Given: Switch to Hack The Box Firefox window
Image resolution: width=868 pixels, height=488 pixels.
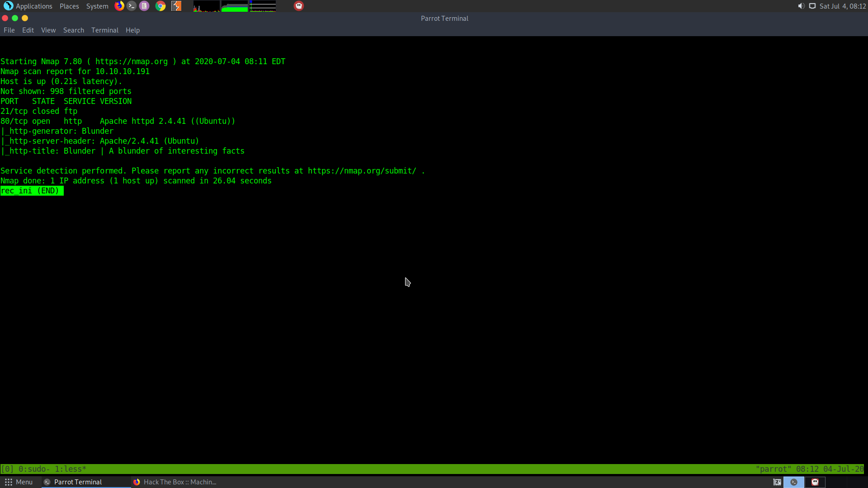Looking at the screenshot, I should point(176,482).
